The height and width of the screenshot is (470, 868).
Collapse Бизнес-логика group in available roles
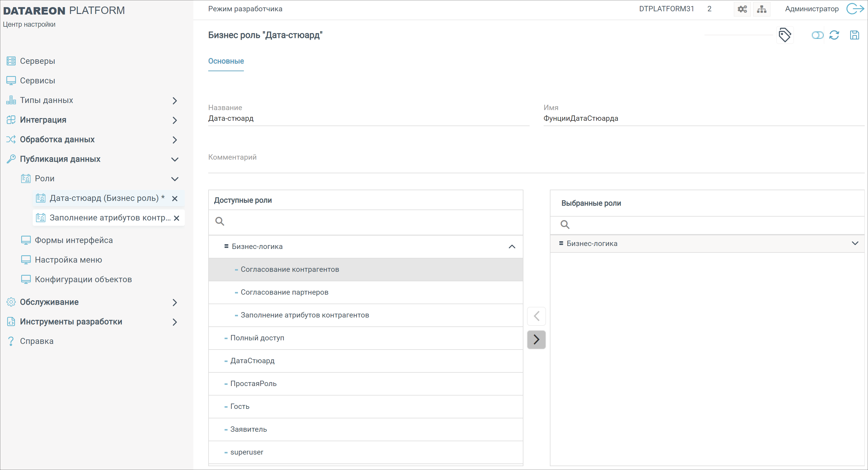tap(512, 247)
